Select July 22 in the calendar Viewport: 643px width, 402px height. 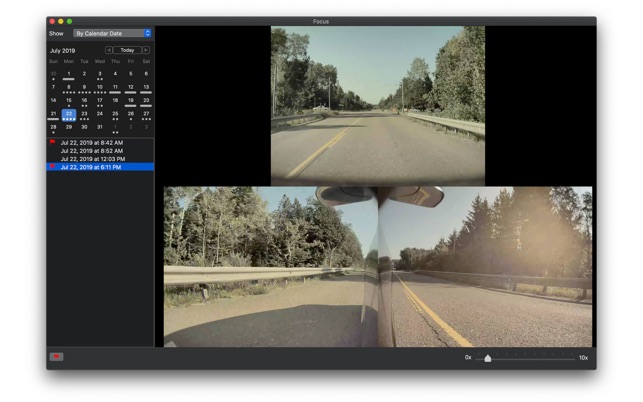pos(69,114)
